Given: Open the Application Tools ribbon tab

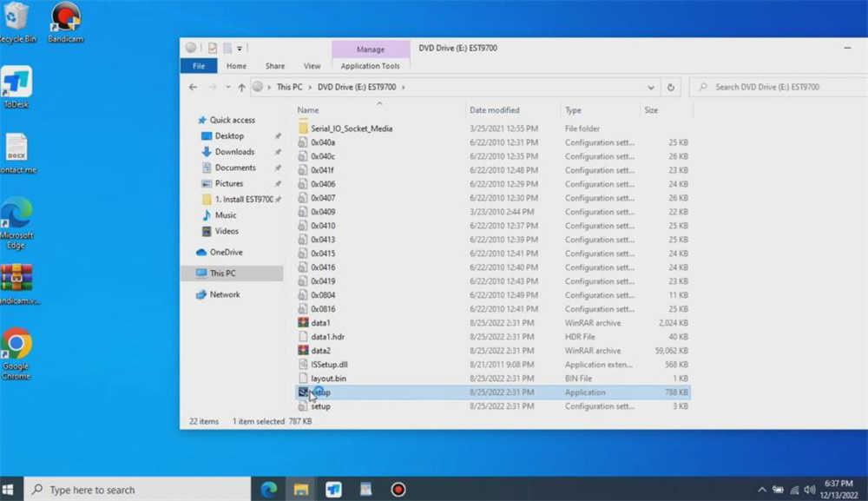Looking at the screenshot, I should coord(370,66).
